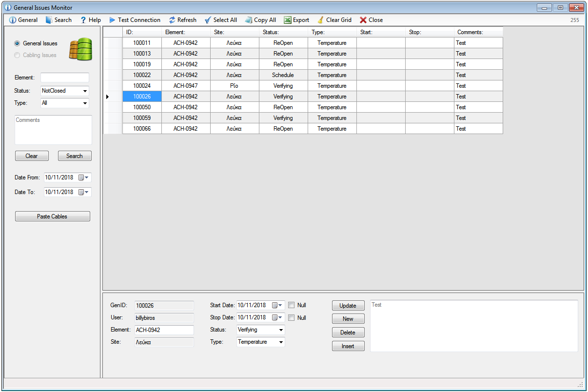Click the green database icon
Screen dimensions: 588x392
tap(80, 49)
